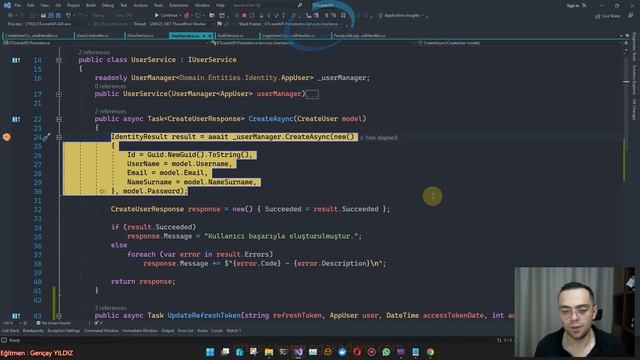This screenshot has width=640, height=360.
Task: Open Google Chrome from the taskbar
Action: coord(430,352)
